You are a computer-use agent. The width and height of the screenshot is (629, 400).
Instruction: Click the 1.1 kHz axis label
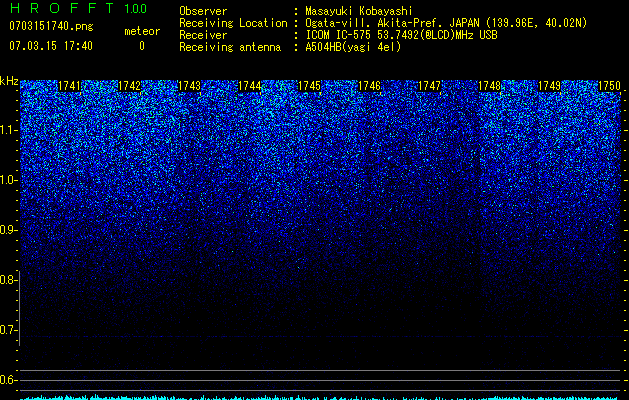[x=8, y=130]
